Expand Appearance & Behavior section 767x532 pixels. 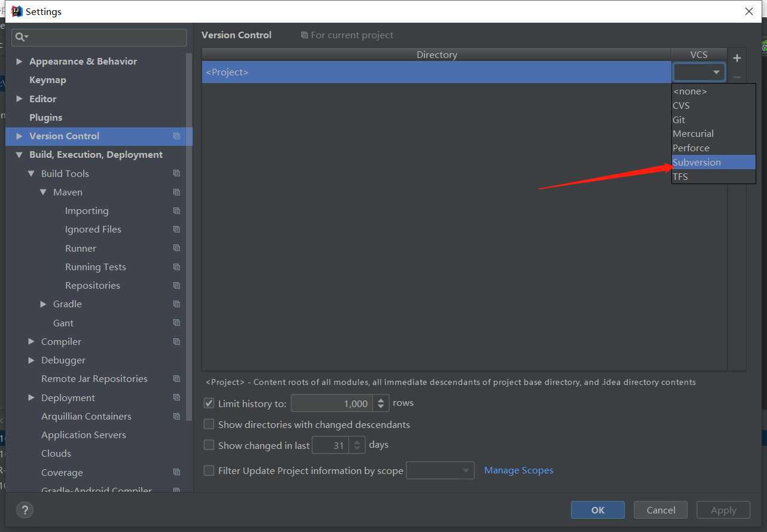(x=19, y=62)
